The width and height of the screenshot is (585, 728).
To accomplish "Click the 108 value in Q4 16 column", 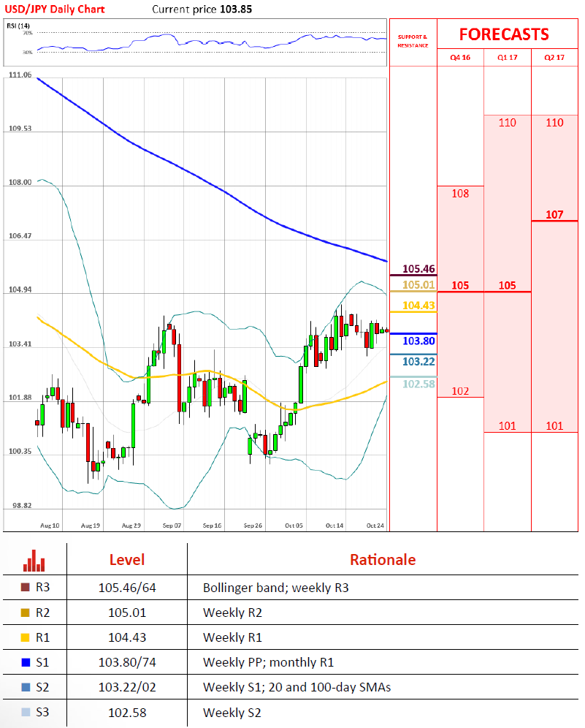I will 460,194.
